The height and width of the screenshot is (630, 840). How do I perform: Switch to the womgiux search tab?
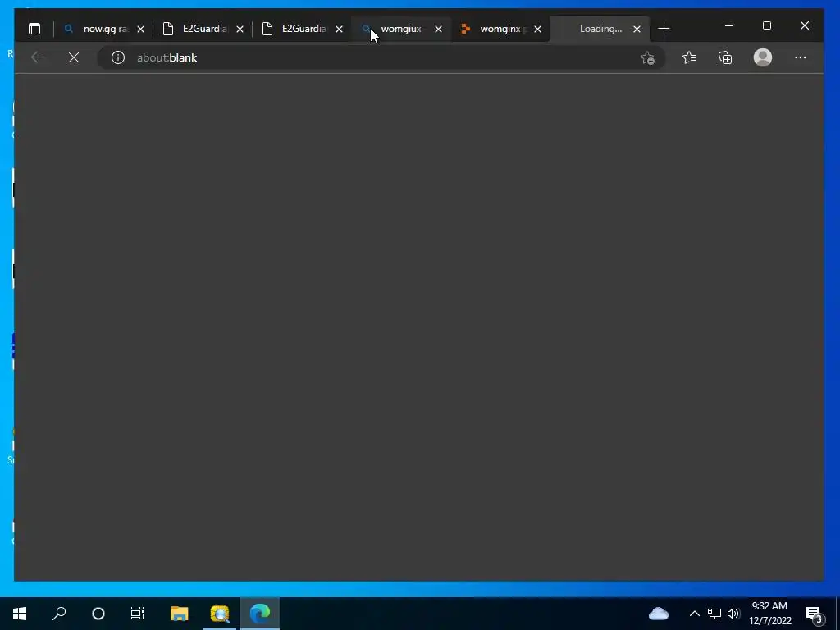(x=401, y=29)
